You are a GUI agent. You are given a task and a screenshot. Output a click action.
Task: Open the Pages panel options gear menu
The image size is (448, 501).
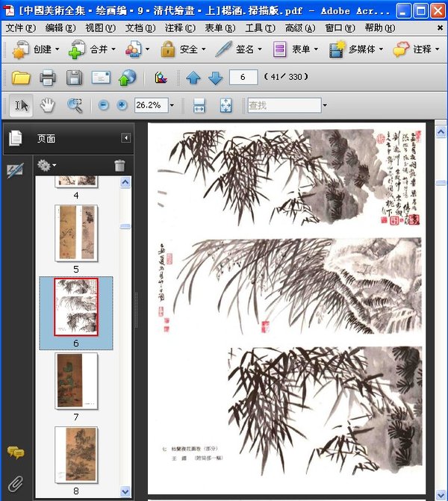point(46,165)
